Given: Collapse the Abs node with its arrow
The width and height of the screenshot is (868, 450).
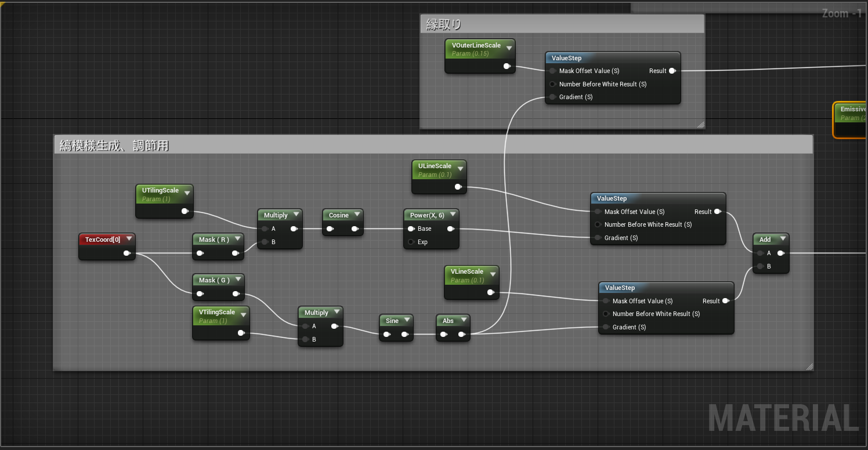Looking at the screenshot, I should click(464, 320).
